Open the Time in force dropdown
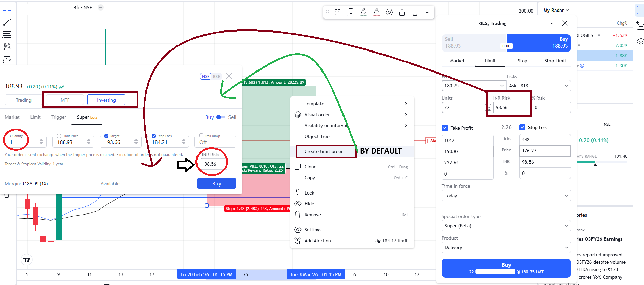The image size is (644, 285). tap(506, 196)
